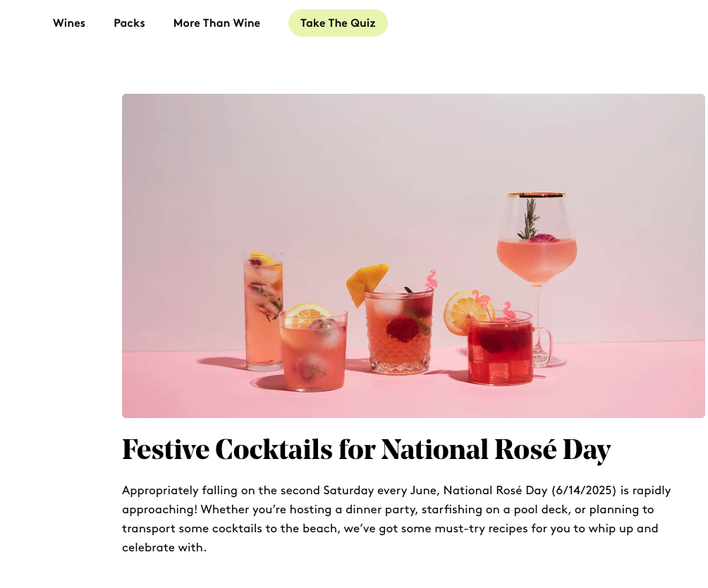Open the More Than Wine menu

click(216, 23)
